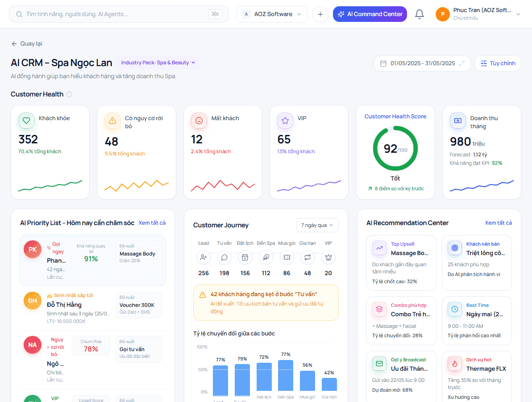Click the info icon beside Customer Health
This screenshot has height=402, width=532.
pos(69,94)
